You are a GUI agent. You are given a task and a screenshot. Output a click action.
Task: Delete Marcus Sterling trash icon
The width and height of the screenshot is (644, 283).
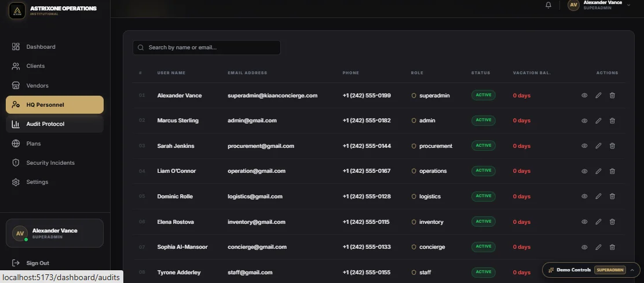click(x=612, y=121)
